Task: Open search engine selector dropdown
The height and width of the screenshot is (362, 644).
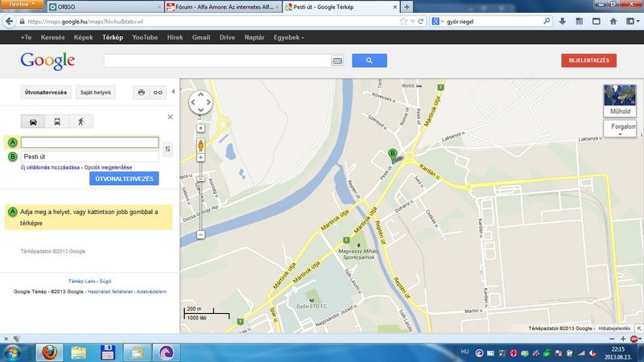Action: [x=437, y=22]
